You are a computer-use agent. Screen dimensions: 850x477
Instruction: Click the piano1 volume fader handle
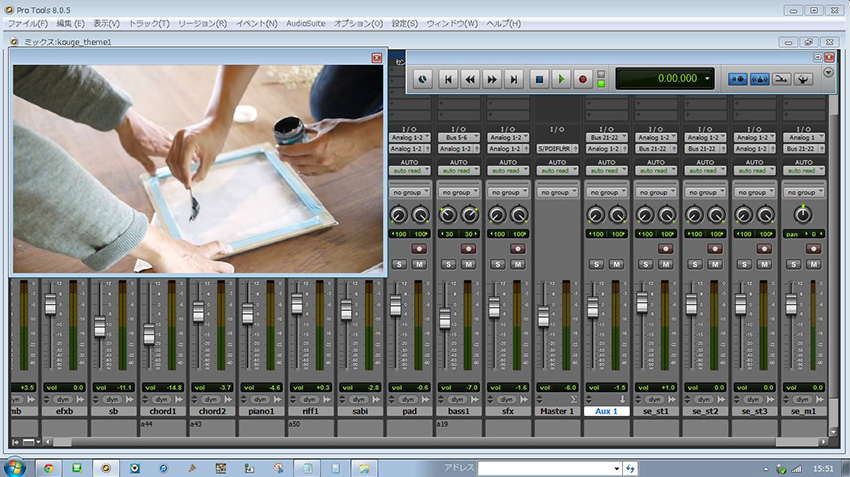(246, 314)
